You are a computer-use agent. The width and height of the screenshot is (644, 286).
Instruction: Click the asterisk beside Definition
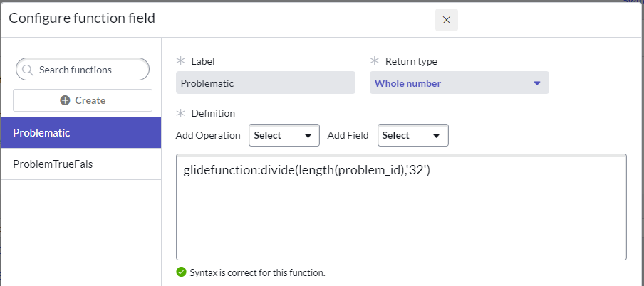click(181, 113)
